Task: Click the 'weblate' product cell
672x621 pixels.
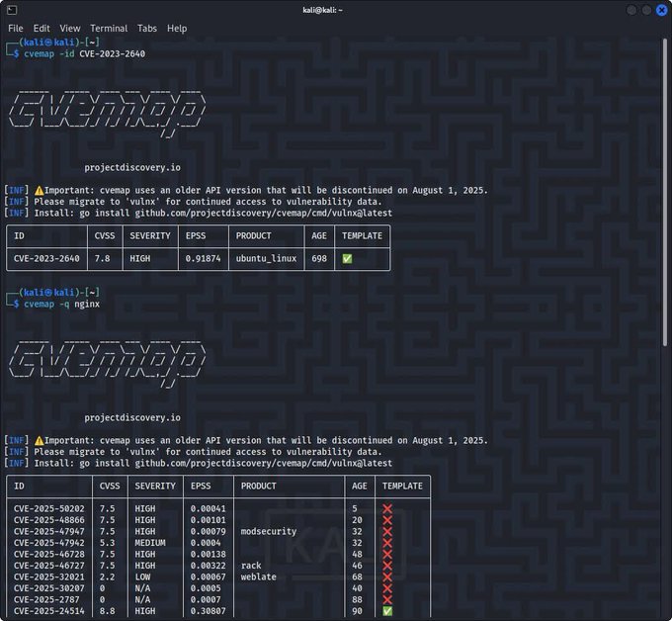Action: [x=259, y=577]
